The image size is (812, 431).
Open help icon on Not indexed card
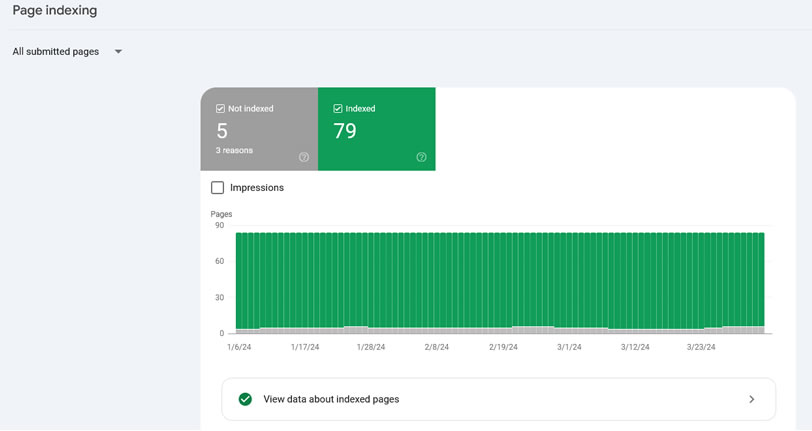(x=304, y=157)
